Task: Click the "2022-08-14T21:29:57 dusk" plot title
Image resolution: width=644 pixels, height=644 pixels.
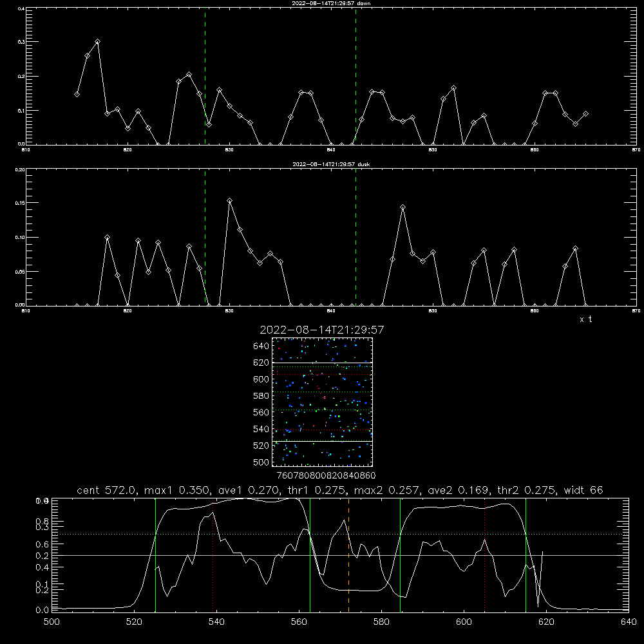Action: (x=331, y=164)
